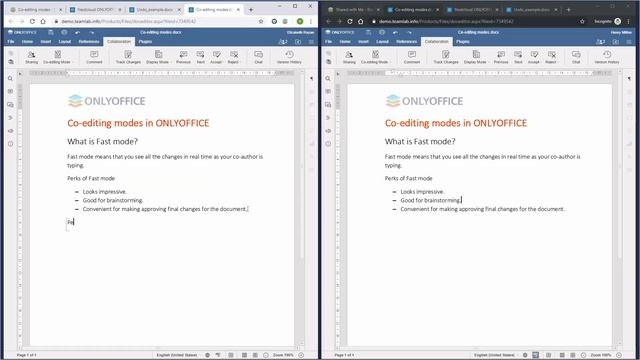Open Search in left window sidebar
The image size is (640, 360).
pos(10,78)
